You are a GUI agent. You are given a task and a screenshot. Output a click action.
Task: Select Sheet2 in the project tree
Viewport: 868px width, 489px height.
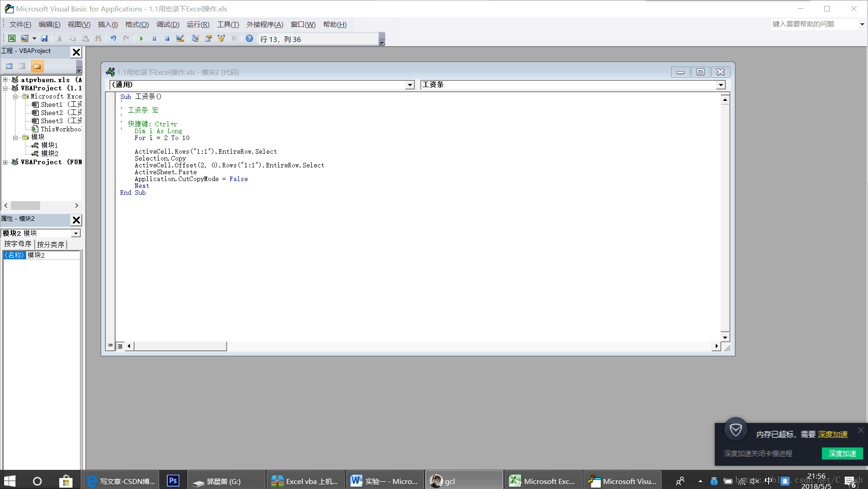[57, 113]
